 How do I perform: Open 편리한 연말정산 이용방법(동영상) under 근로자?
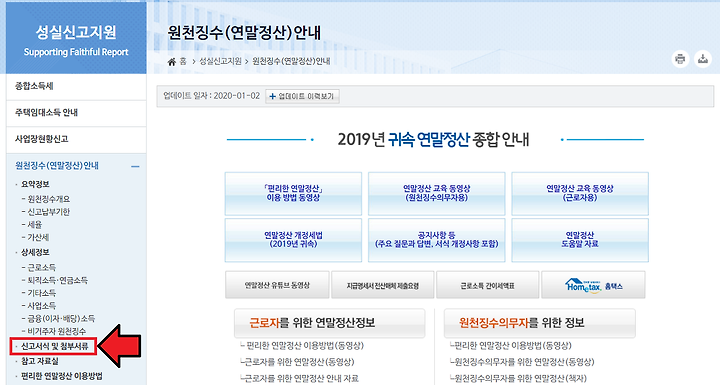[x=305, y=346]
